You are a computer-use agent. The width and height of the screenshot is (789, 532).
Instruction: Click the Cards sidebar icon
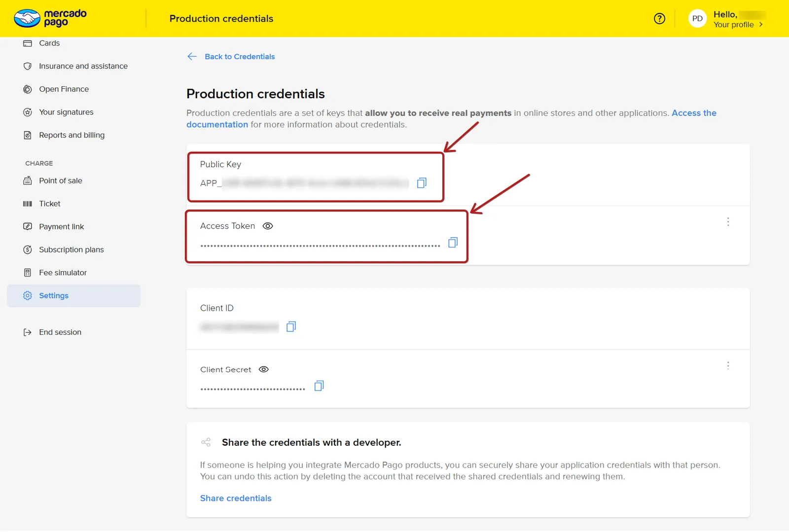[28, 43]
